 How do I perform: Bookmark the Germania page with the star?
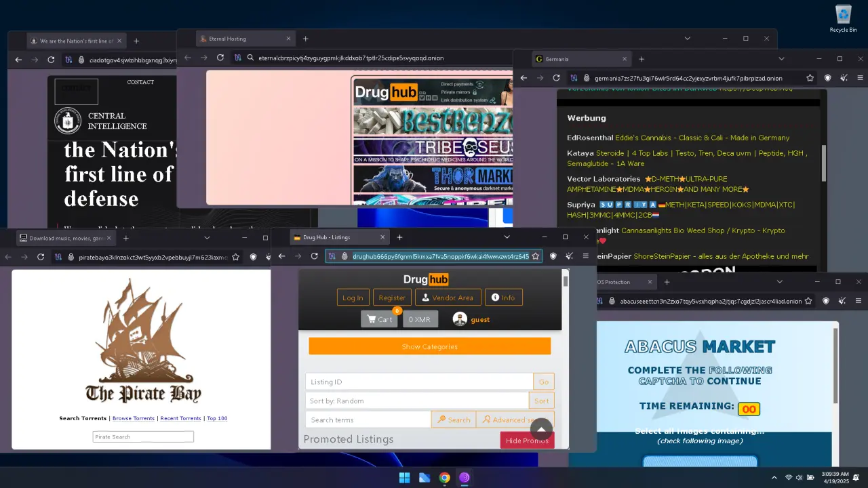pyautogui.click(x=810, y=78)
